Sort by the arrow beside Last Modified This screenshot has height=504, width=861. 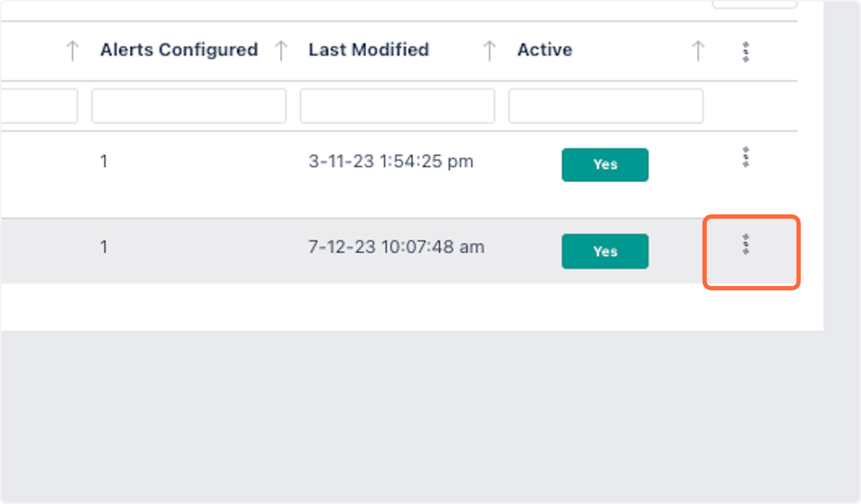[489, 50]
